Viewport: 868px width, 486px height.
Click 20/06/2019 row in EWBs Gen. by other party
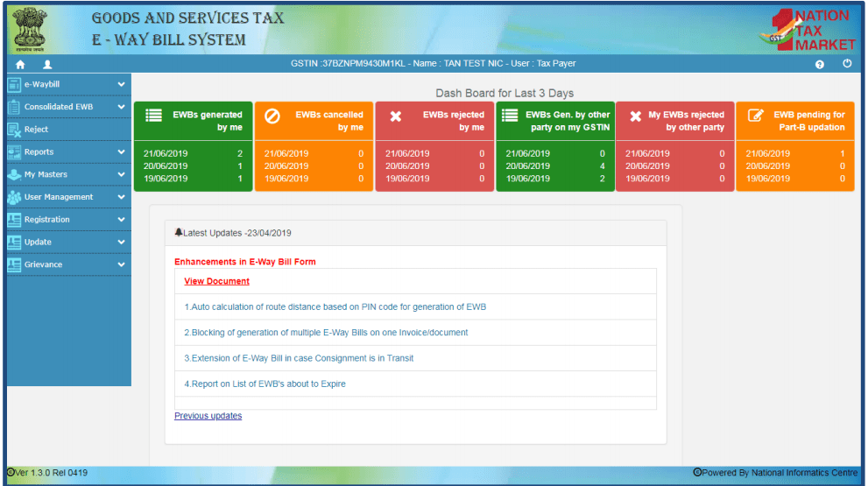pos(555,166)
